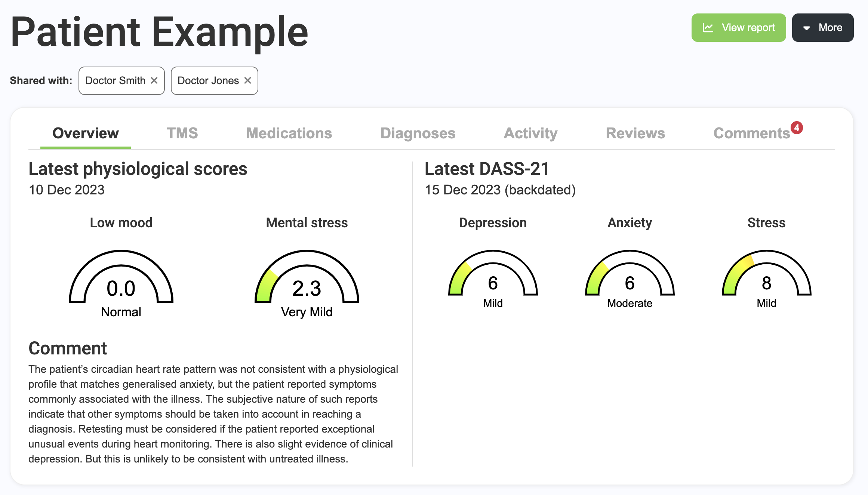Open the View report button
Viewport: 868px width, 495px height.
click(738, 28)
